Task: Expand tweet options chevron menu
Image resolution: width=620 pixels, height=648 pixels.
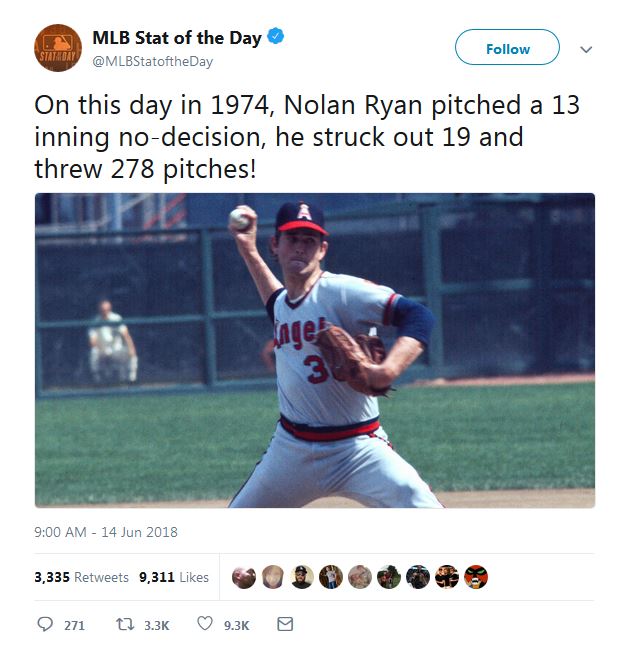Action: [587, 49]
